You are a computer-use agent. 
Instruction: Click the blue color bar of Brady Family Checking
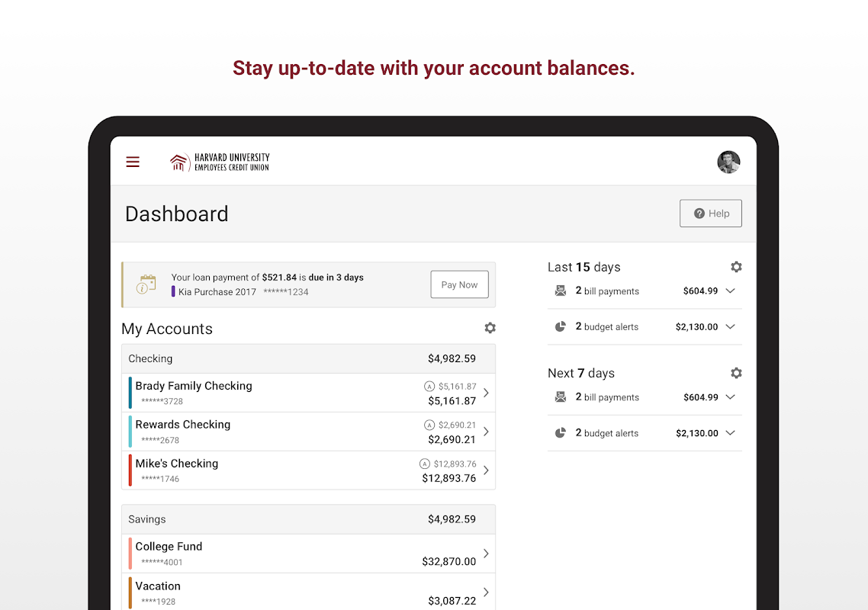130,393
